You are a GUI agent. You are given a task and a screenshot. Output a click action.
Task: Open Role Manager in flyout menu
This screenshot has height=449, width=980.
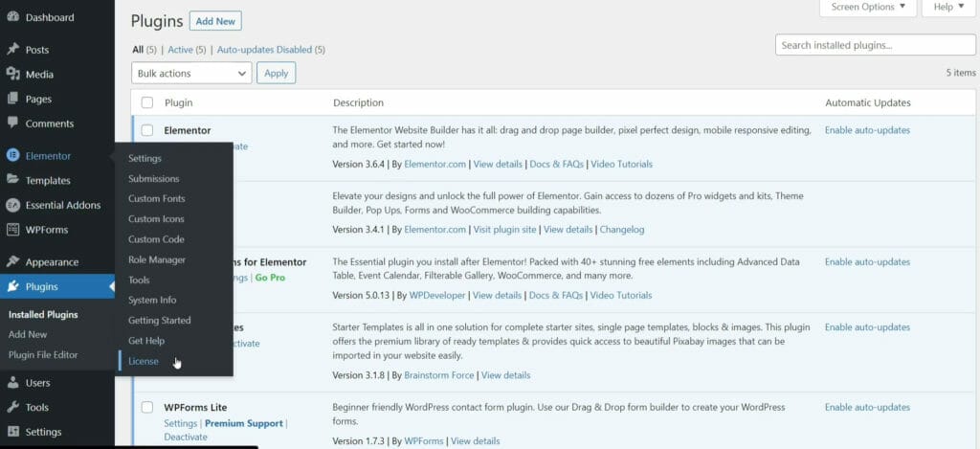coord(157,259)
